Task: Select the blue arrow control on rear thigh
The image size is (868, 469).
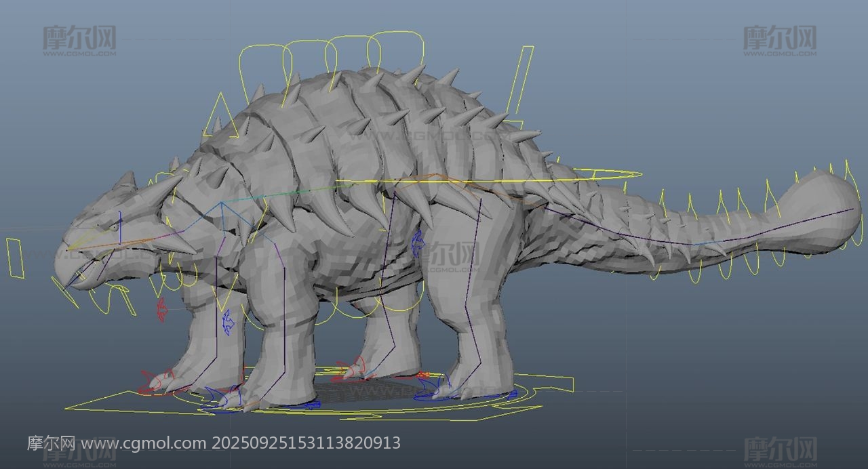Action: tap(417, 243)
